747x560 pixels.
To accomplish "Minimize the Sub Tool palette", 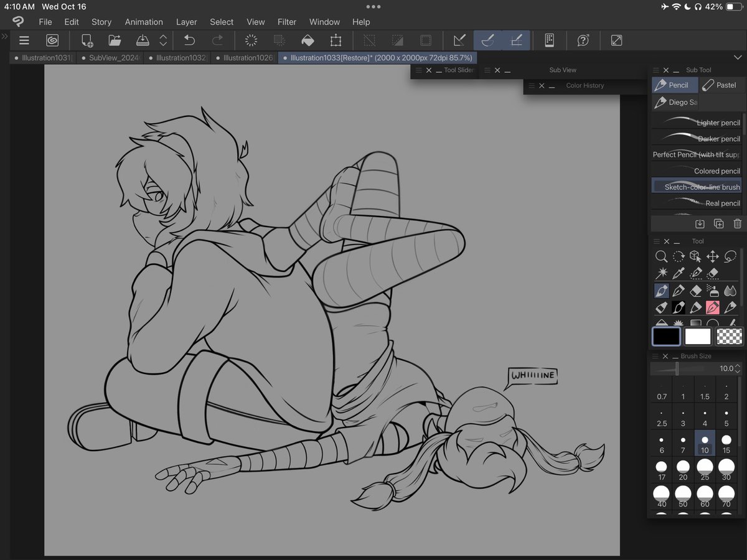I will (x=677, y=72).
